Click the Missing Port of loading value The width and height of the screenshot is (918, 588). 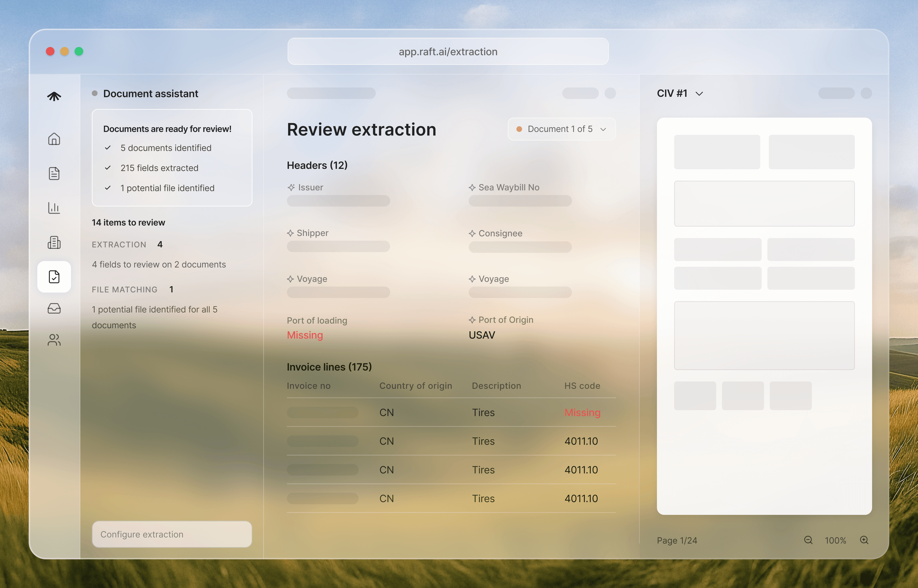click(305, 335)
